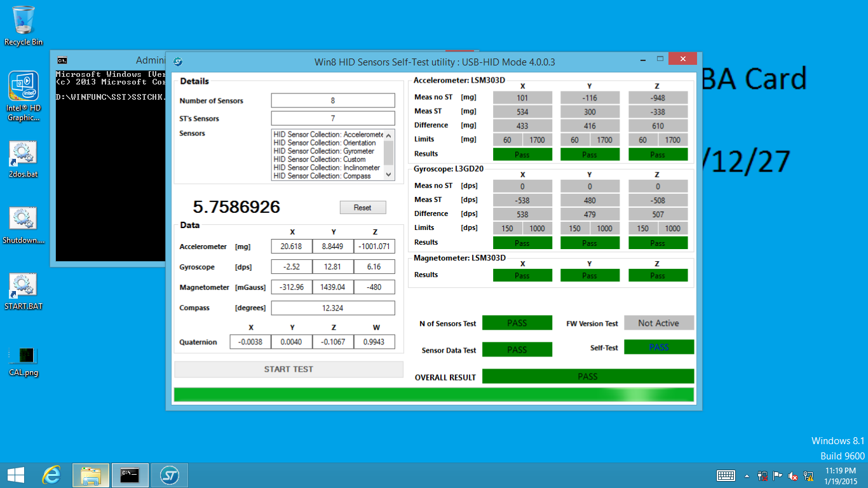Click the Compass degrees field

[x=333, y=308]
